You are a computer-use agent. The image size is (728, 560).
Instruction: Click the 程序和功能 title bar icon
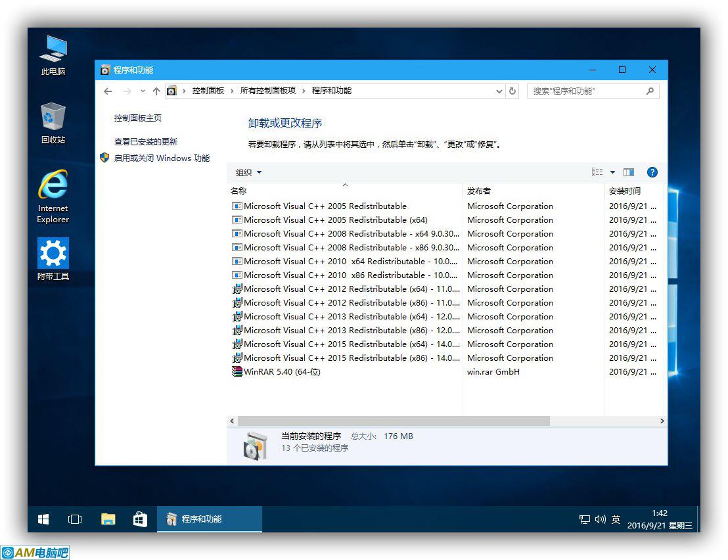point(105,70)
